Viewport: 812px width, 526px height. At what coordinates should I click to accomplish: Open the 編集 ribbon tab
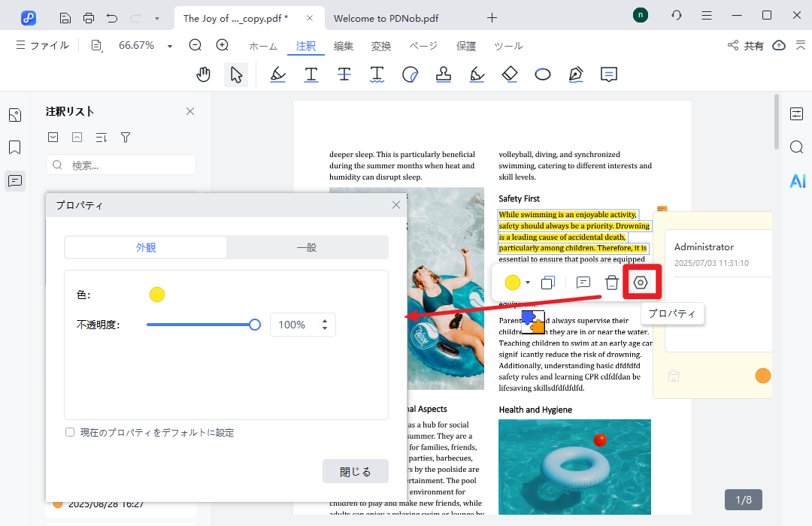tap(344, 46)
